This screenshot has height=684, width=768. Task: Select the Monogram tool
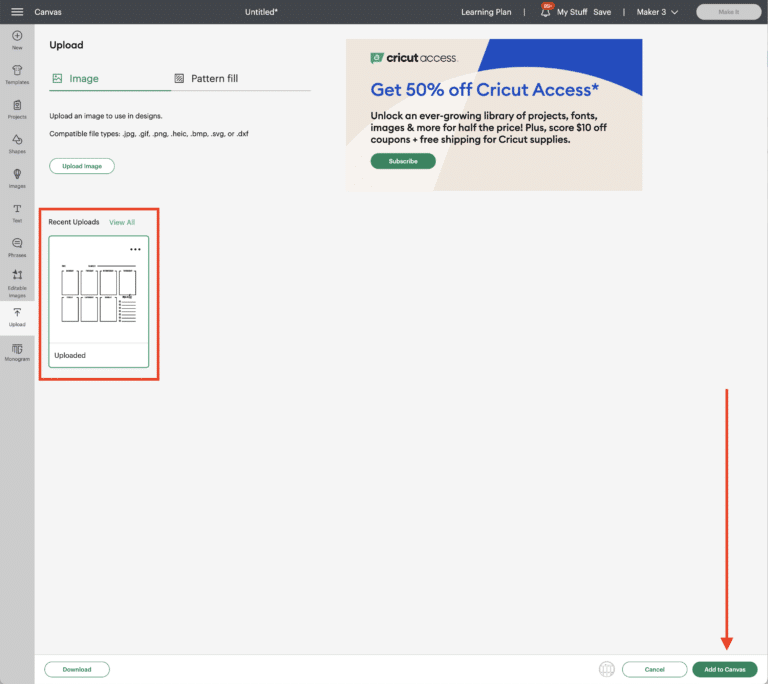tap(17, 351)
